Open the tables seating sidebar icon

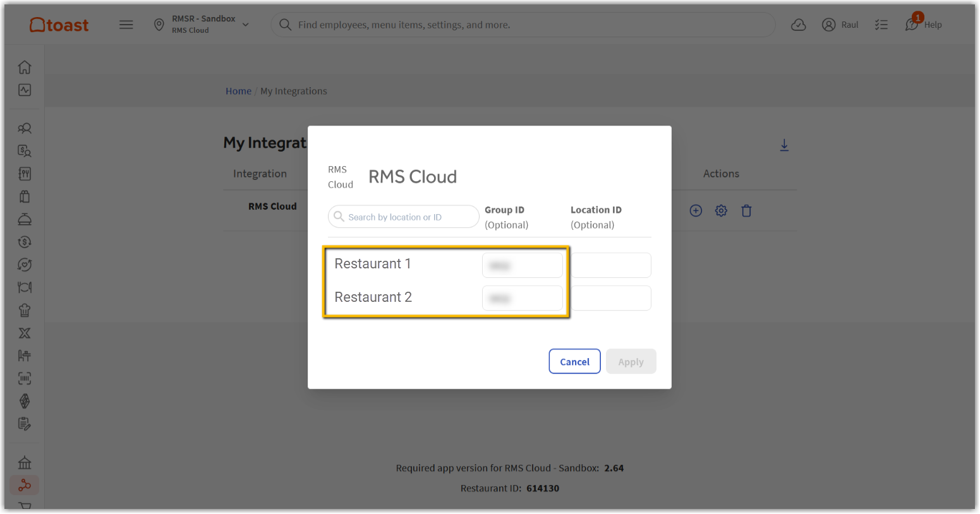(25, 356)
